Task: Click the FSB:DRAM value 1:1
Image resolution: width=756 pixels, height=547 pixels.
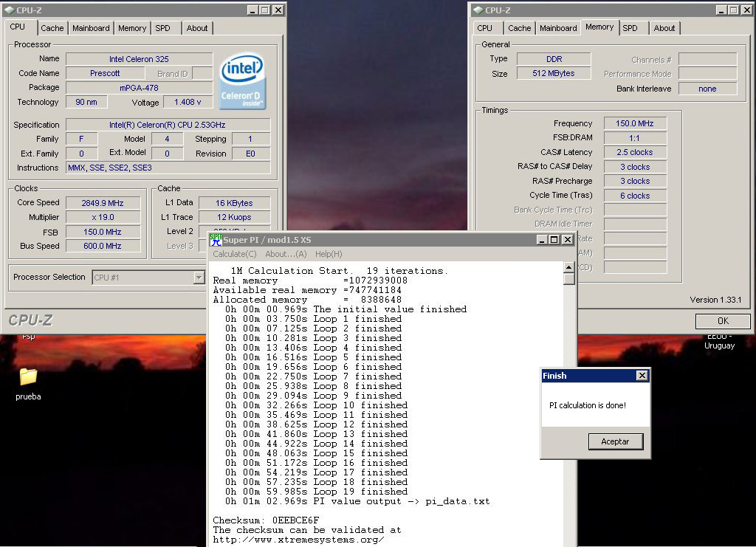Action: click(x=635, y=138)
